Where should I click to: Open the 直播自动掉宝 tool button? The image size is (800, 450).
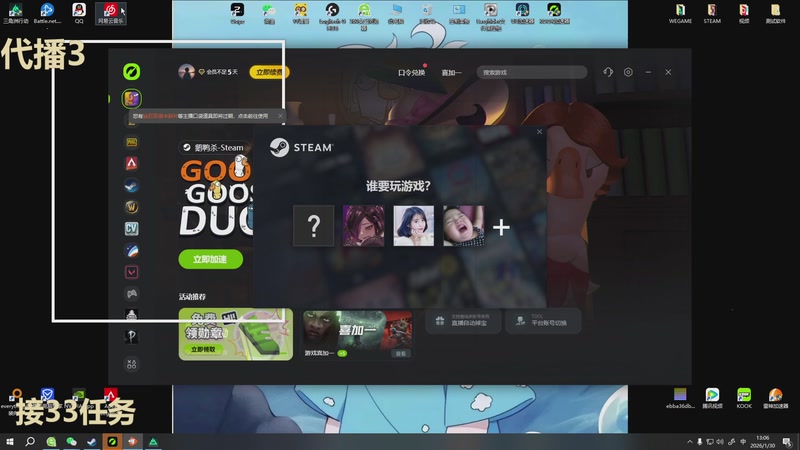coord(463,320)
